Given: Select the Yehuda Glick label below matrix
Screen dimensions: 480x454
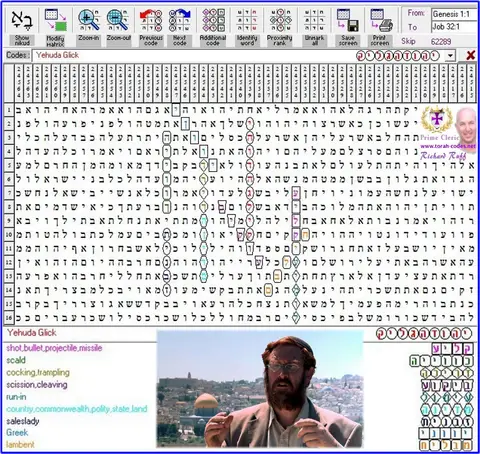Looking at the screenshot, I should [x=32, y=333].
